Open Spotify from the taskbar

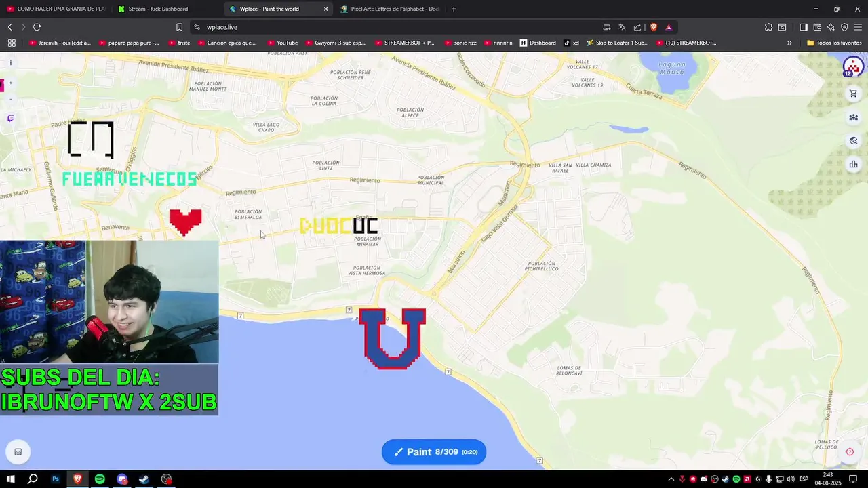coord(100,479)
